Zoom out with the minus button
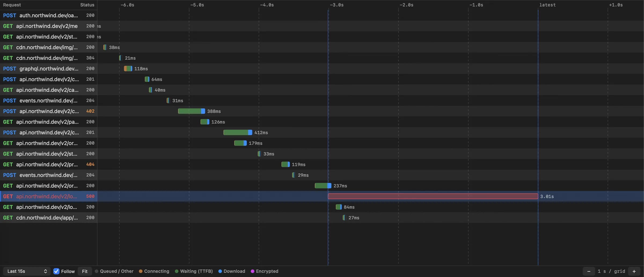Viewport: 644px width, 277px height. pyautogui.click(x=589, y=271)
